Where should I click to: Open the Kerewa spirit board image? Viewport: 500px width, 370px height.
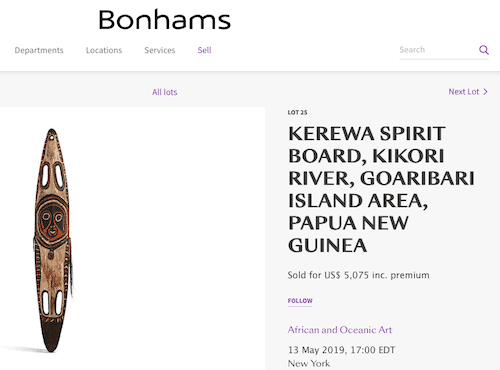pos(52,240)
